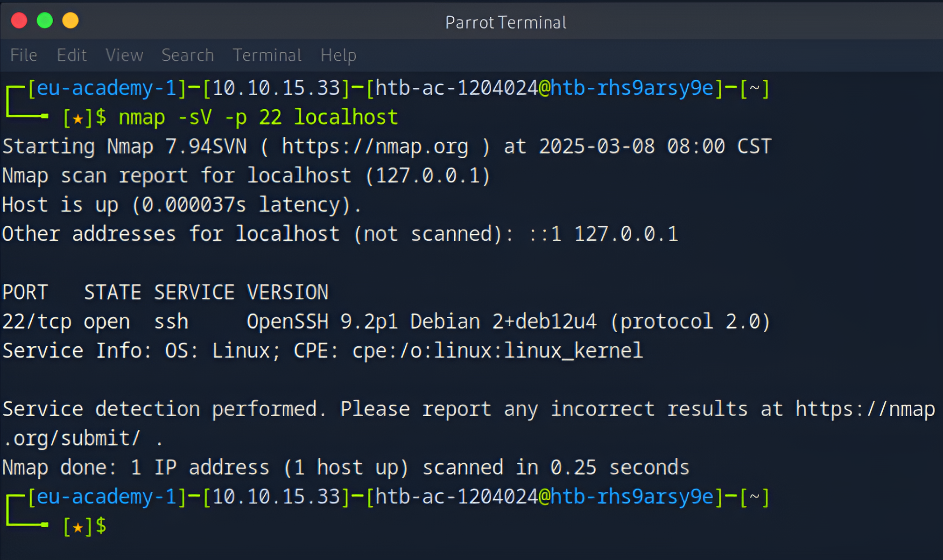Open the View menu
The image size is (943, 560).
click(x=124, y=55)
